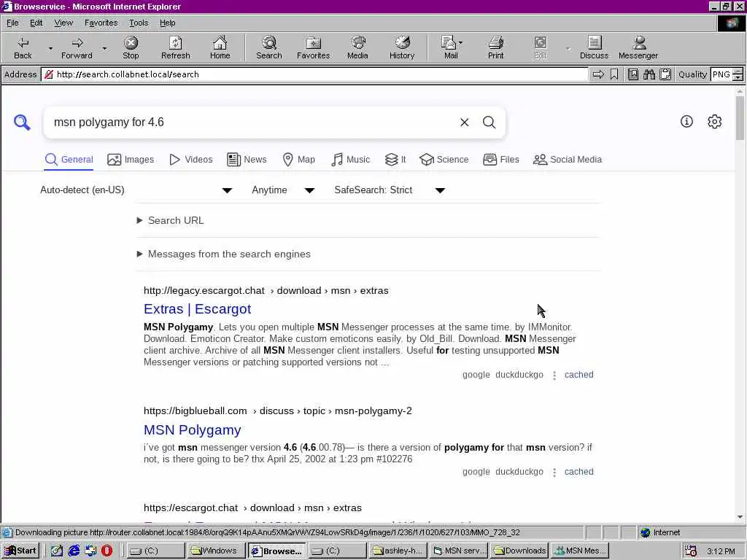The width and height of the screenshot is (747, 560).
Task: Click the page vertical scrollbar thumb
Action: 740,118
